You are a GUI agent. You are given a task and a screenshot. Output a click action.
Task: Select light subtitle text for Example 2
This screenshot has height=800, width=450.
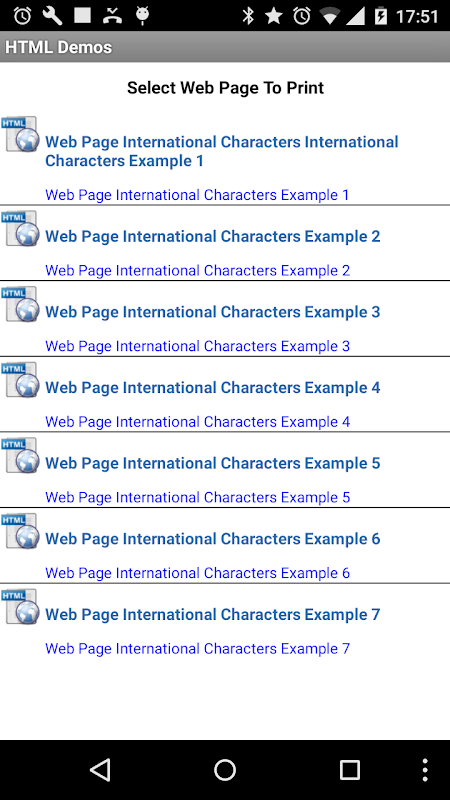tap(197, 270)
